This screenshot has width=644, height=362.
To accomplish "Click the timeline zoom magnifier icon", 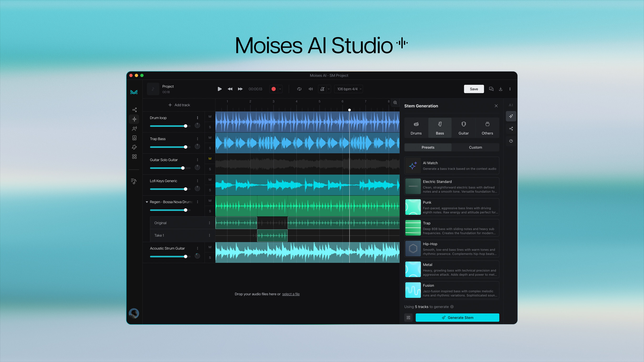I will [x=395, y=102].
